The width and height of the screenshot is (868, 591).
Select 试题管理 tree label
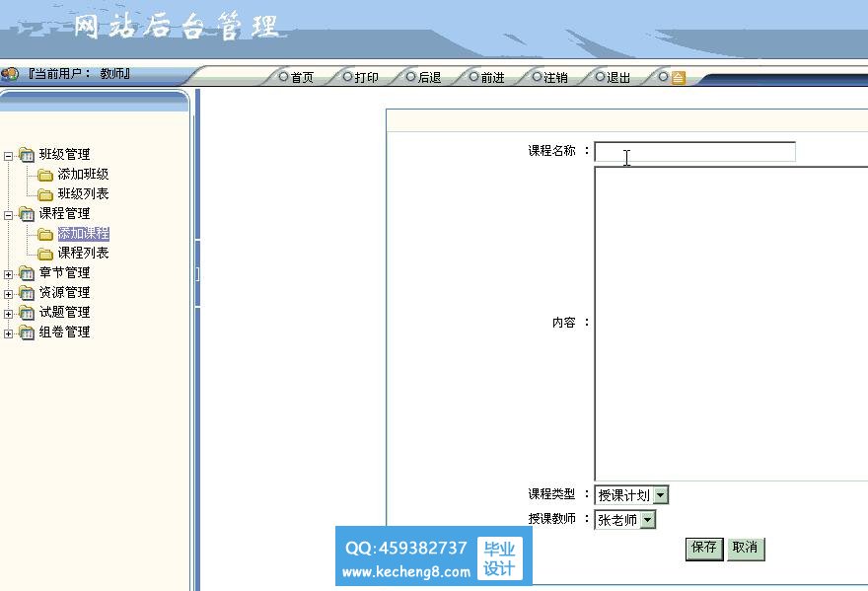click(64, 313)
